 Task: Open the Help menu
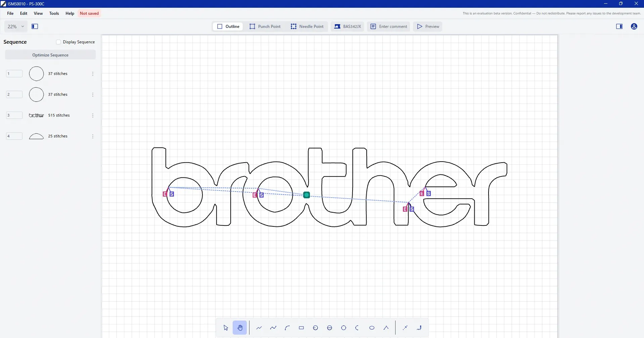click(70, 13)
